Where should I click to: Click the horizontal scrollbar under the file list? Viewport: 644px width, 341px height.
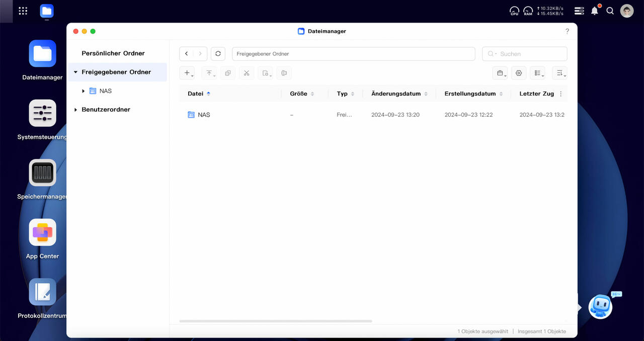(x=276, y=321)
